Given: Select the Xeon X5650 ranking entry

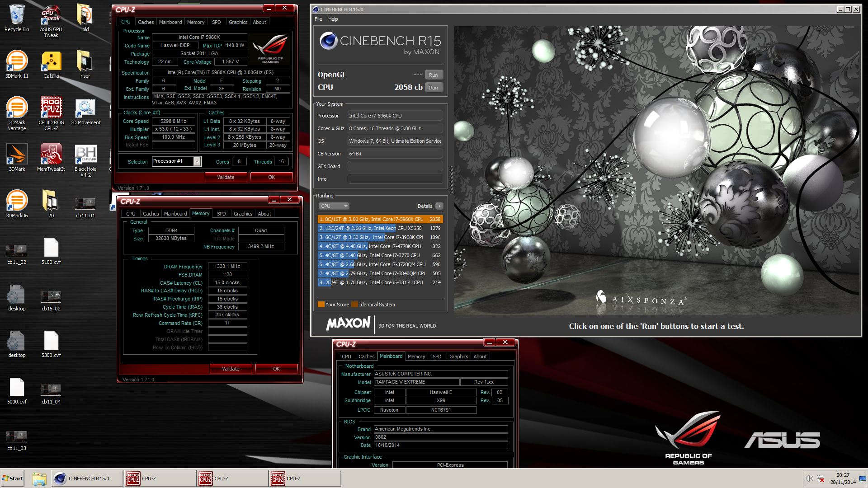Looking at the screenshot, I should click(380, 228).
